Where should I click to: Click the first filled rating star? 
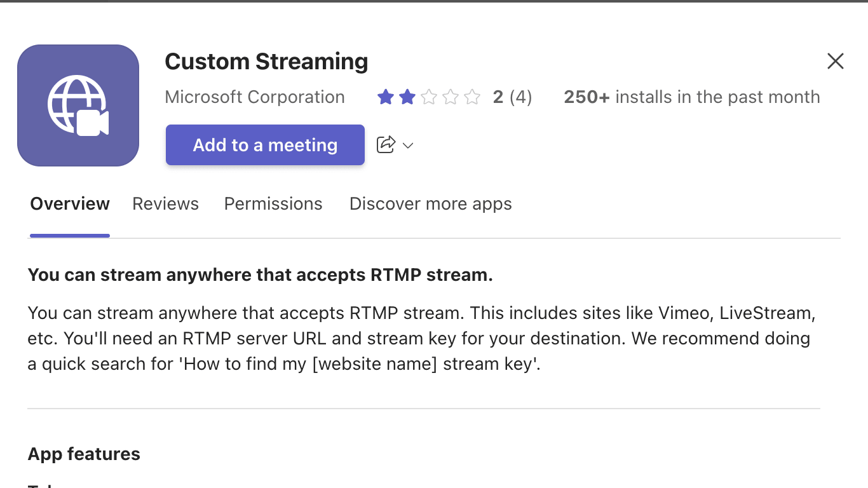(386, 97)
